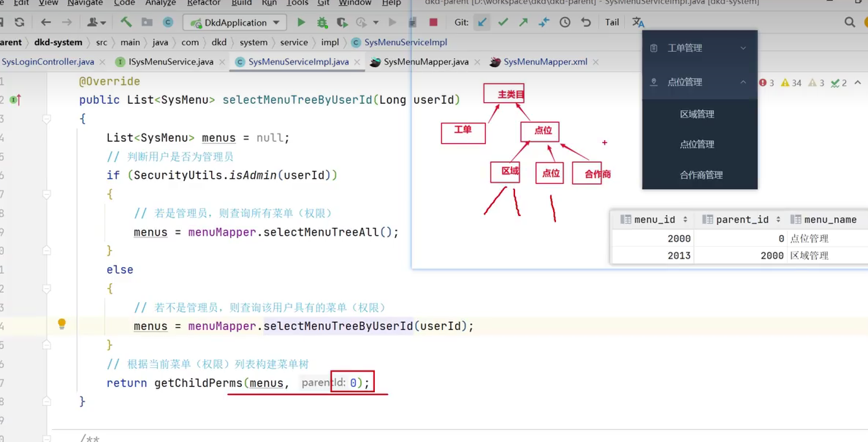Click Git commit checkmark icon

(x=503, y=23)
